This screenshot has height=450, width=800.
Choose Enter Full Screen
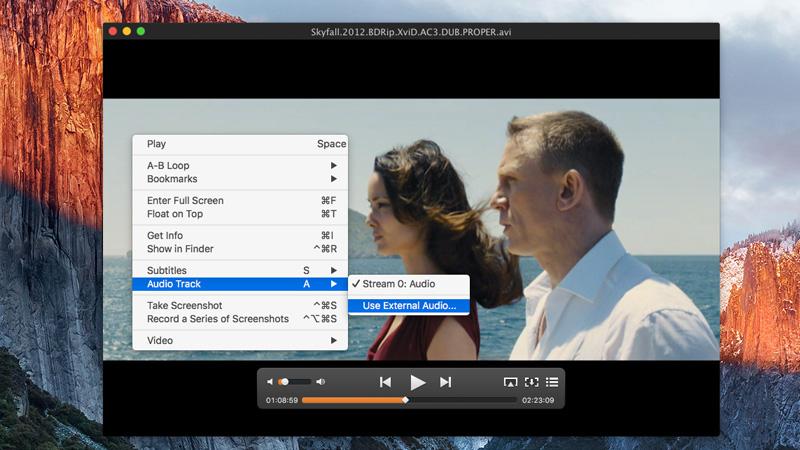click(240, 201)
